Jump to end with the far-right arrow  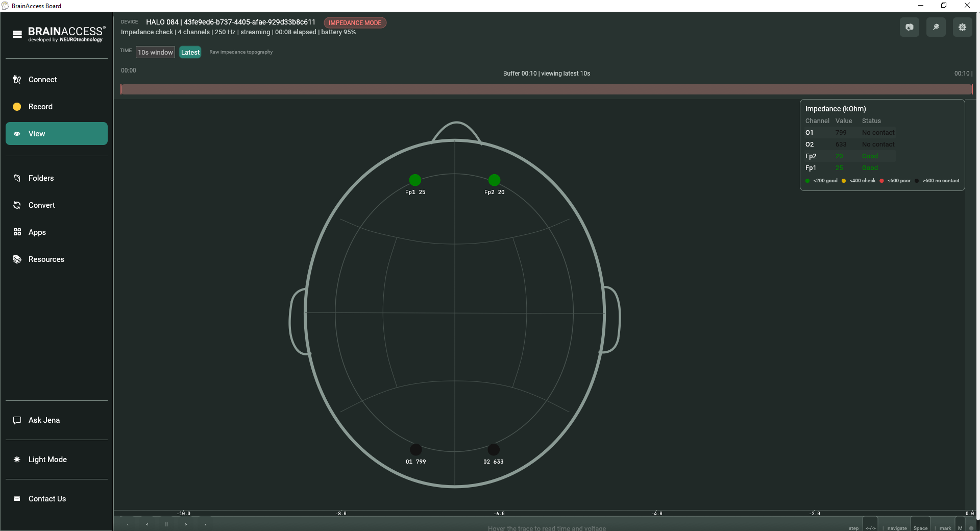[205, 524]
